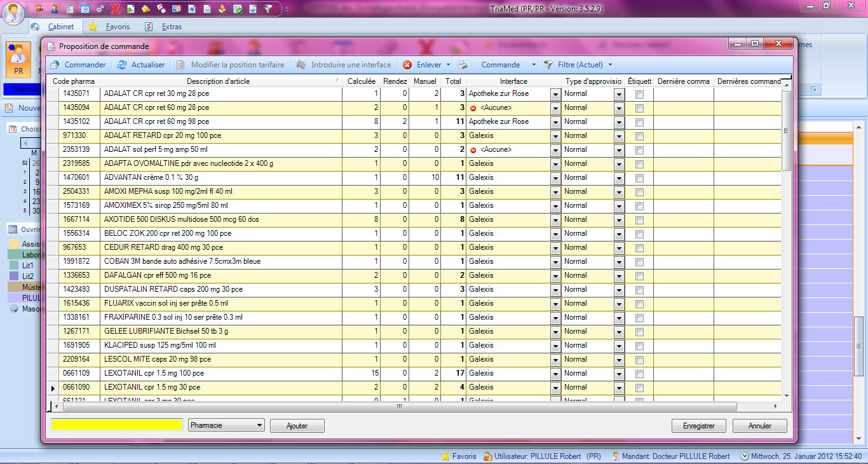Click the horizontal scrollbar thumb of the table
This screenshot has width=868, height=464.
click(399, 406)
